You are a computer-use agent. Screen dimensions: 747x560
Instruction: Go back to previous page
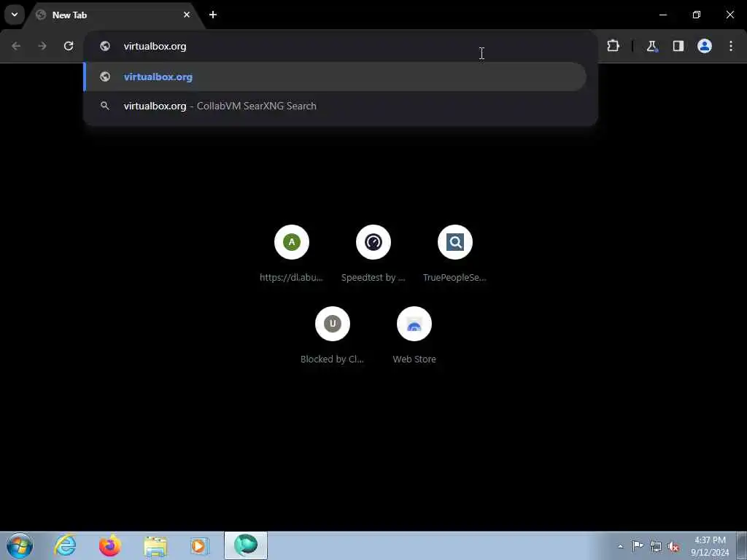click(x=16, y=46)
